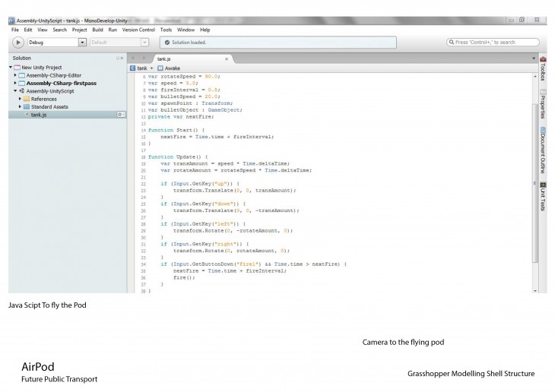Screen dimensions: 555x392
Task: Click the Run/Play button in toolbar
Action: (19, 43)
